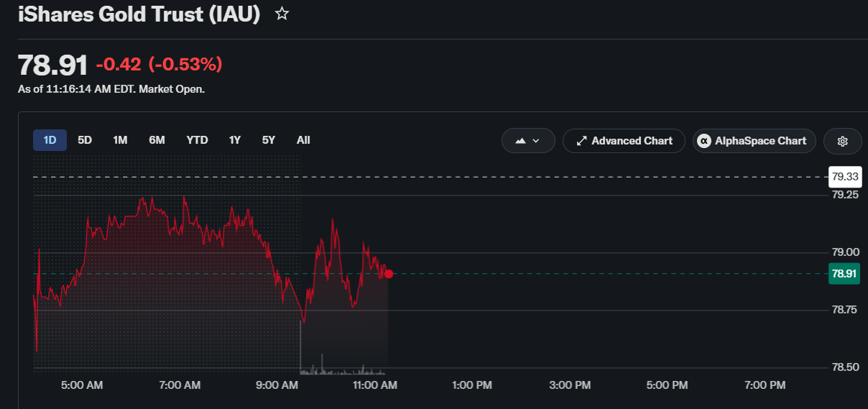
Task: Click the large 78.91 price heading
Action: [x=52, y=65]
